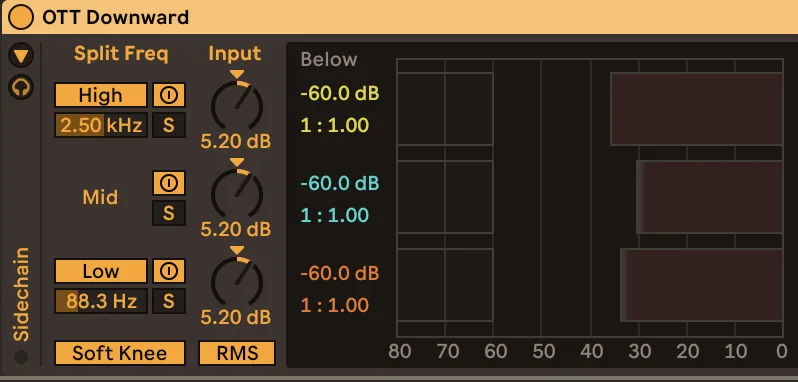798x382 pixels.
Task: Click the High band 5.20 dB value
Action: [236, 141]
